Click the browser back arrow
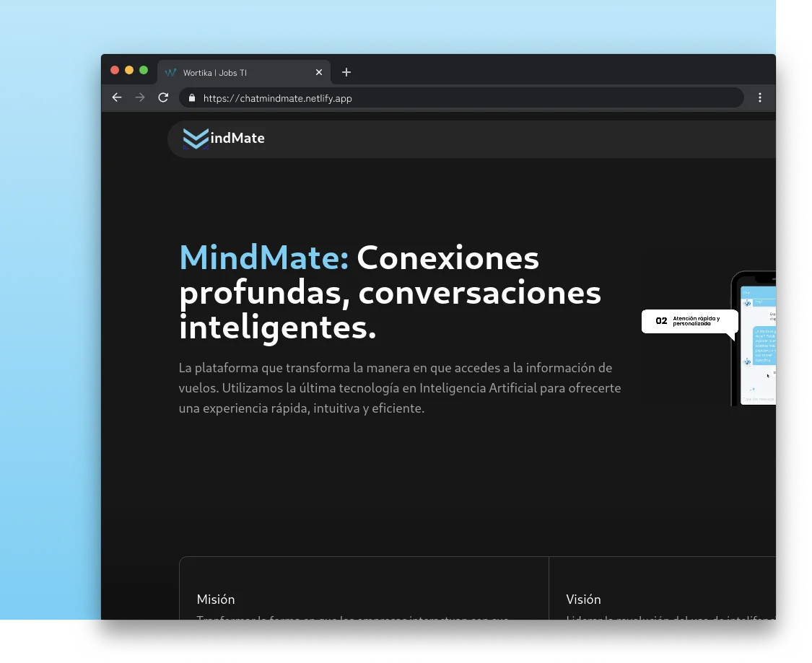This screenshot has height=663, width=812. pyautogui.click(x=117, y=97)
